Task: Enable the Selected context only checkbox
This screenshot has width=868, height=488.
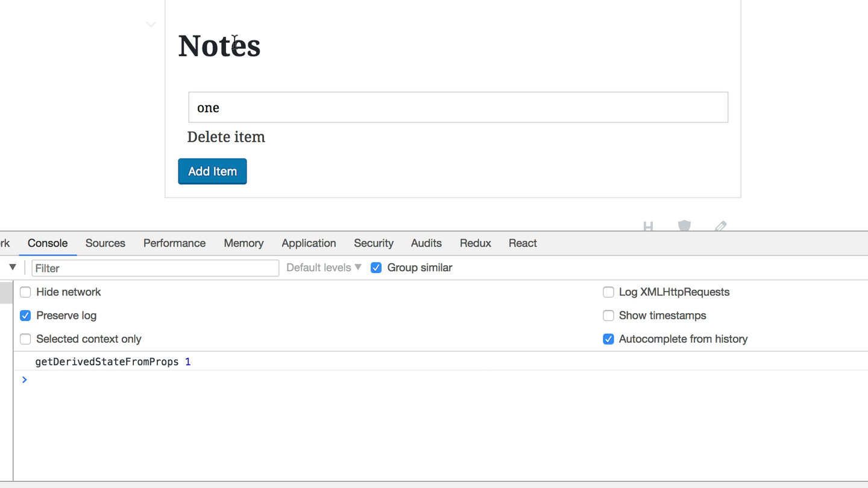Action: coord(25,339)
